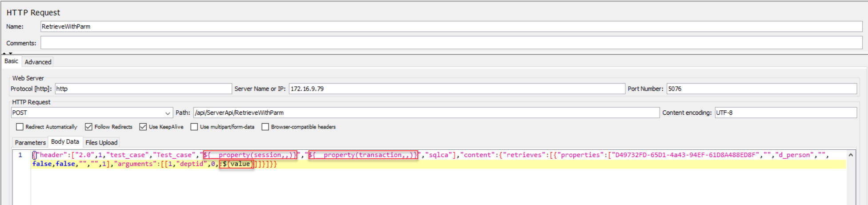The image size is (868, 205).
Task: Click the Content encoding field showing UTF-8
Action: click(785, 113)
